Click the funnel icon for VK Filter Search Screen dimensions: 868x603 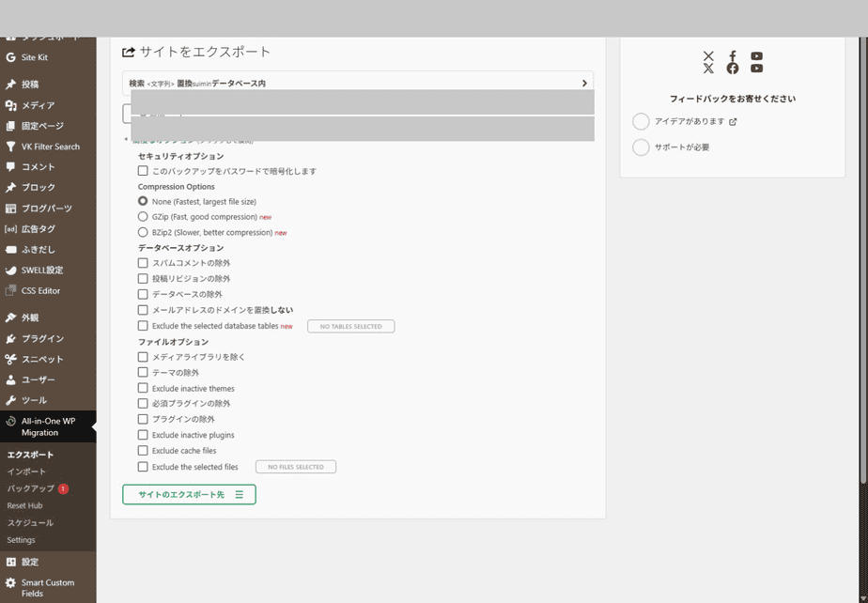click(x=10, y=147)
